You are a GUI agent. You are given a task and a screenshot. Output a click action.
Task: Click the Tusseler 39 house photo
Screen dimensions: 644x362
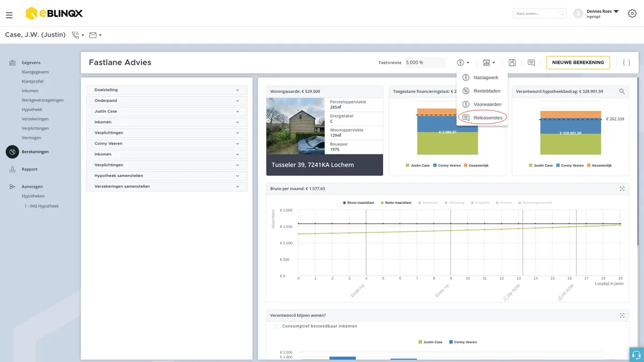pyautogui.click(x=296, y=126)
